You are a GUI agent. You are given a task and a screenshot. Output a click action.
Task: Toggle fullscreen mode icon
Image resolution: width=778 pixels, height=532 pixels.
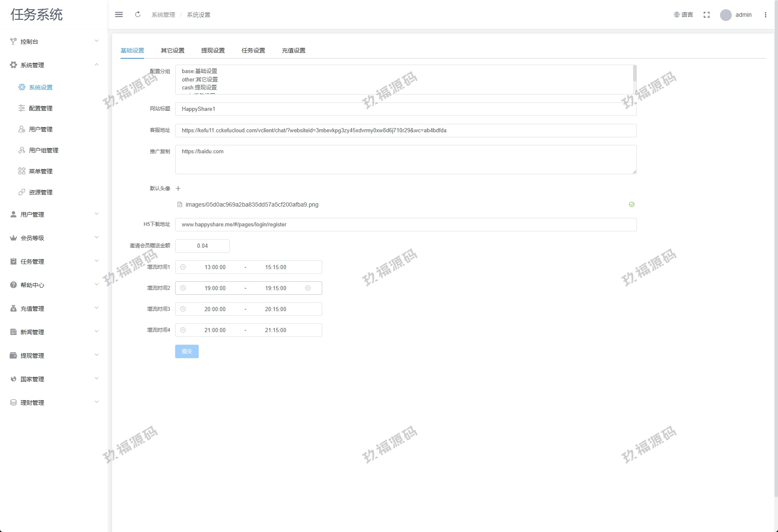[x=707, y=15]
